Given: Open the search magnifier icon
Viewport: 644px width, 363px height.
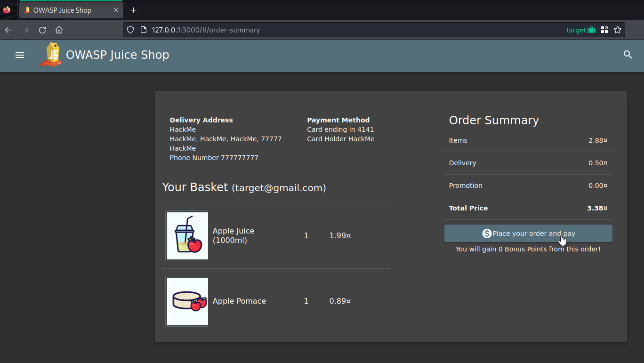Looking at the screenshot, I should click(628, 55).
